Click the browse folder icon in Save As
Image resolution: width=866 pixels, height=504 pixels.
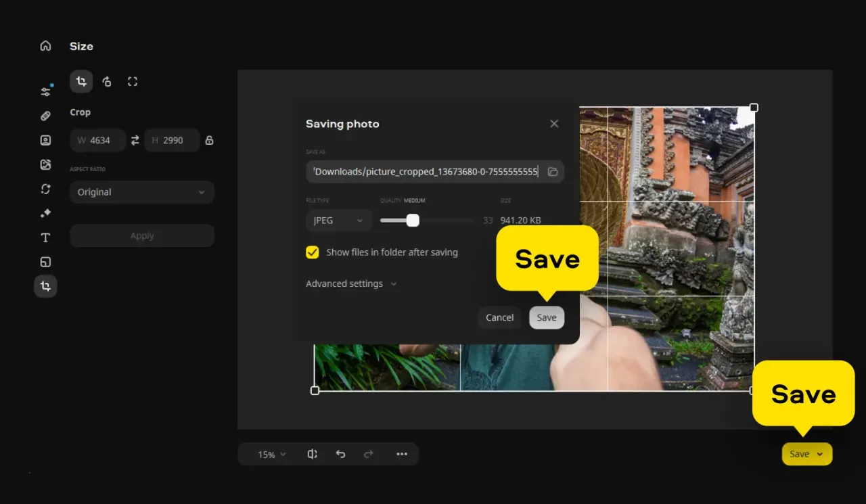pyautogui.click(x=553, y=172)
